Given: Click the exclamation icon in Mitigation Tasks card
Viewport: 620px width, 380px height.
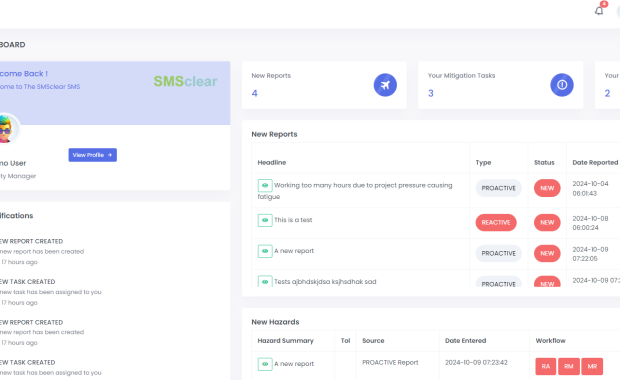Looking at the screenshot, I should 562,85.
